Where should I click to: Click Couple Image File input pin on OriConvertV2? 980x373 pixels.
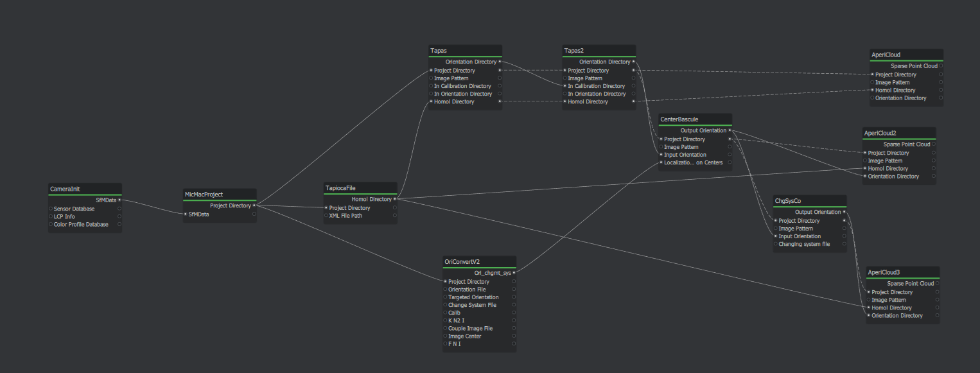tap(445, 328)
